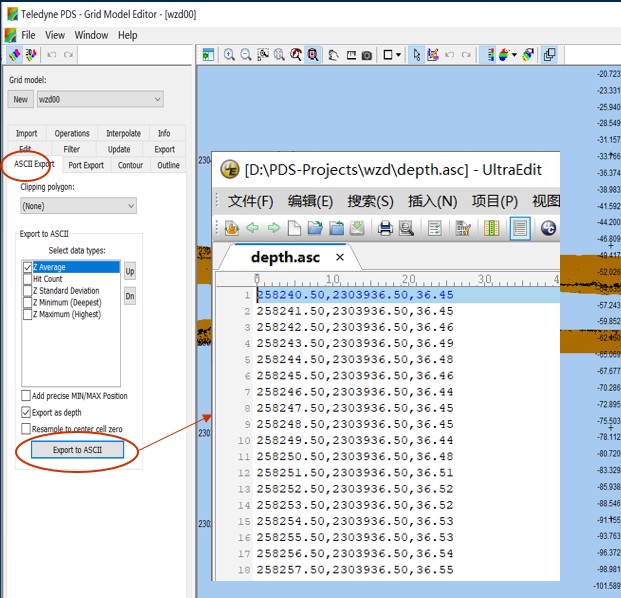Enable Resample to center cell zero
The width and height of the screenshot is (621, 598).
coord(26,429)
